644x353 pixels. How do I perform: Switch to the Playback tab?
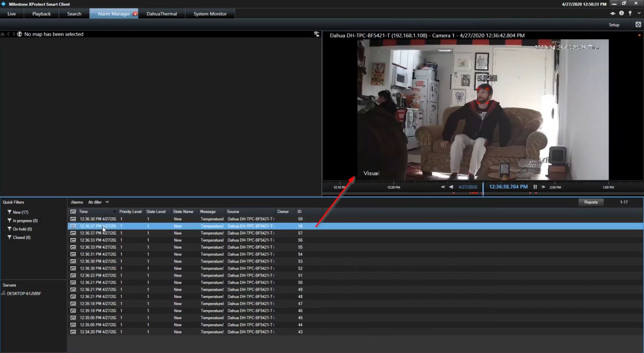pos(41,14)
